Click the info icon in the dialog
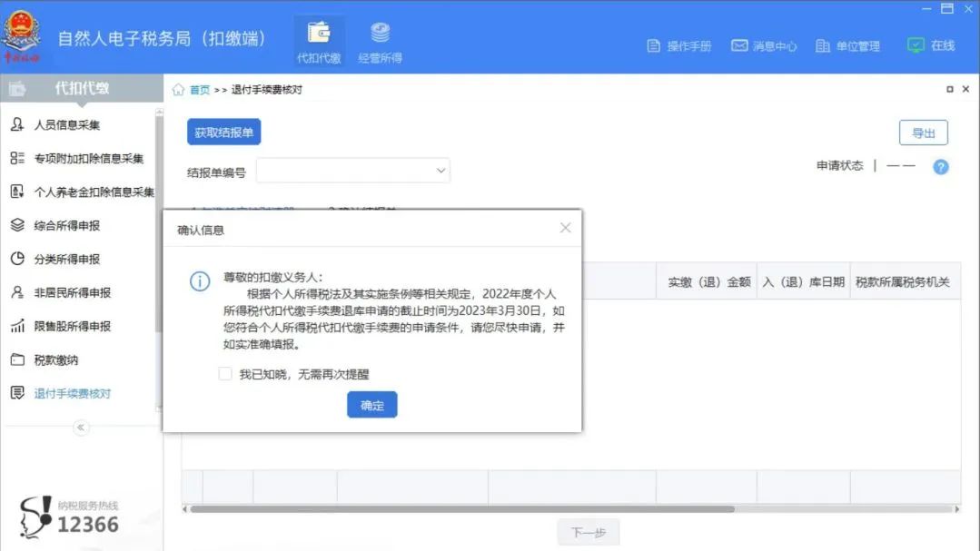The height and width of the screenshot is (551, 980). click(200, 281)
